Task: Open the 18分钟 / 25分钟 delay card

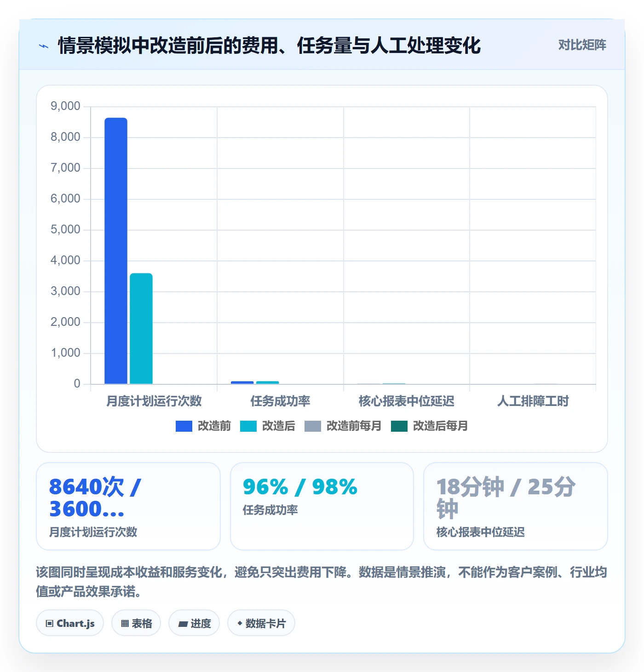Action: click(x=516, y=506)
